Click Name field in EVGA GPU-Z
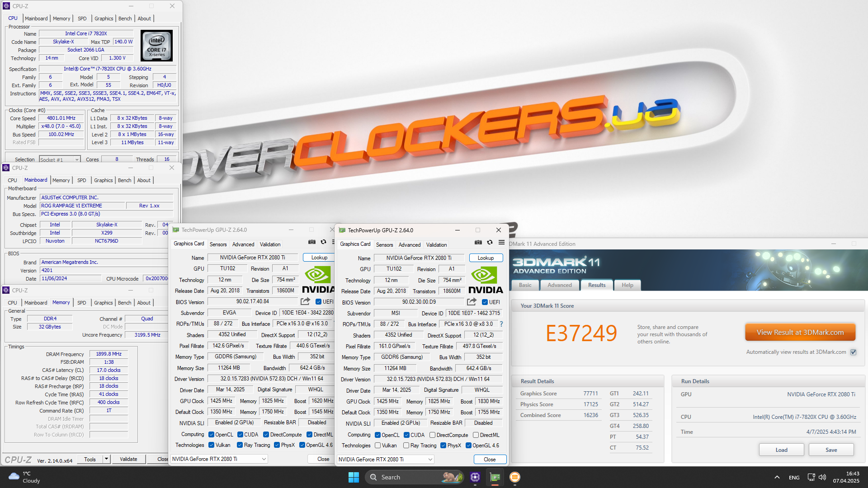Screen dimensions: 868x488 253,258
